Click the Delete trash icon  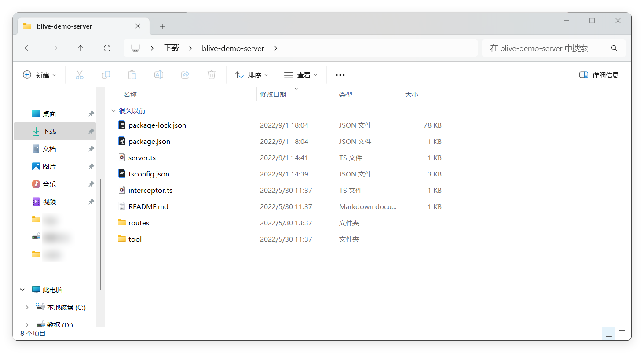[x=212, y=75]
